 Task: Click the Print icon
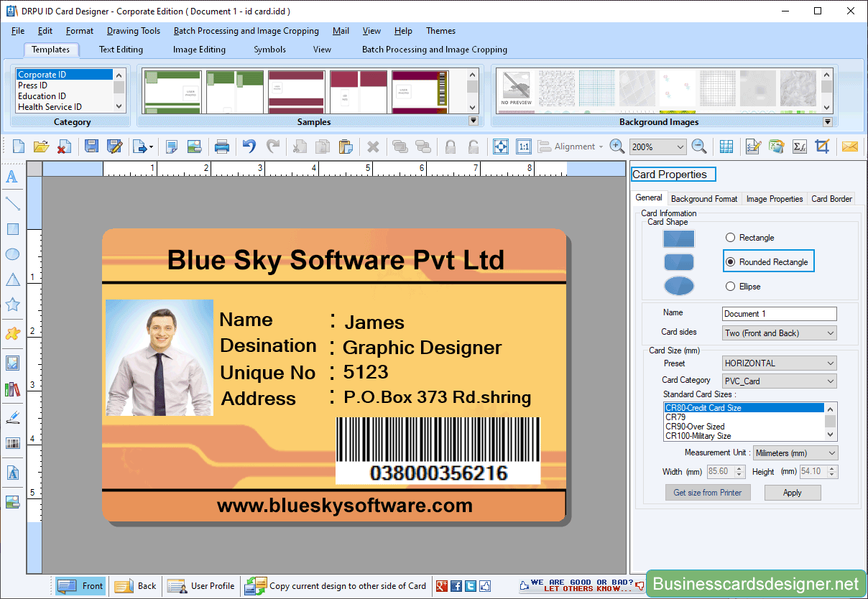[x=222, y=147]
